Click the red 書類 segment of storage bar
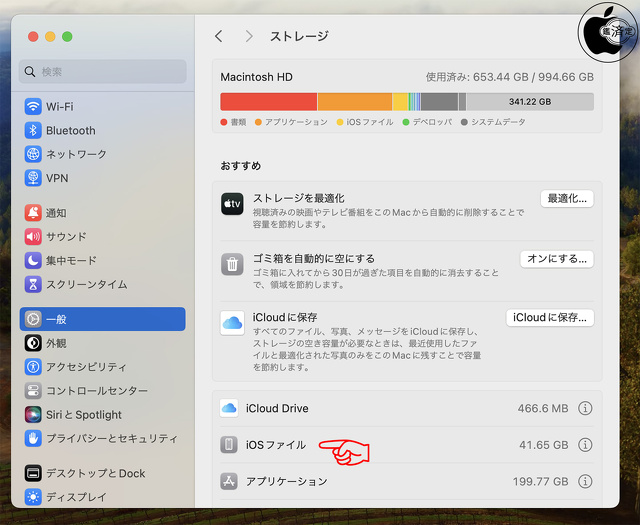This screenshot has height=525, width=640. click(x=269, y=102)
